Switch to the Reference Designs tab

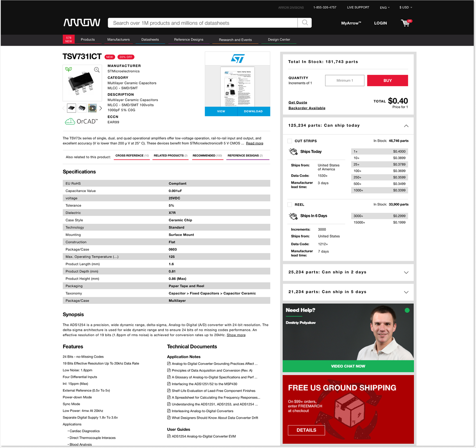(188, 39)
